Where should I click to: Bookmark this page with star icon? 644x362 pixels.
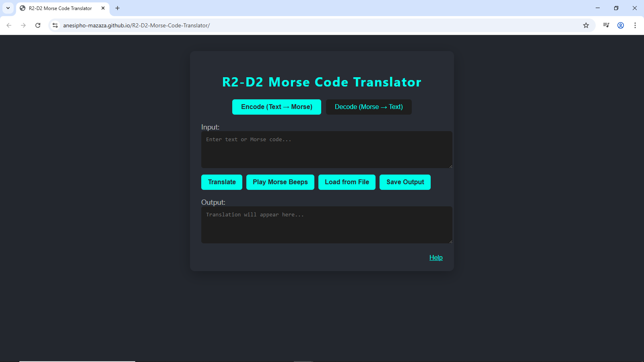click(x=586, y=25)
